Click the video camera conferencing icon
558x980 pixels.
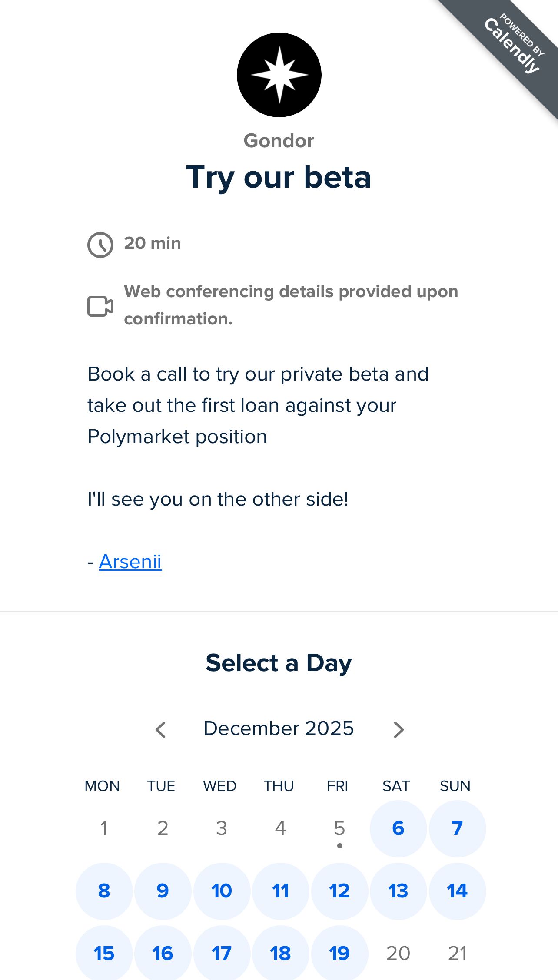(x=100, y=306)
